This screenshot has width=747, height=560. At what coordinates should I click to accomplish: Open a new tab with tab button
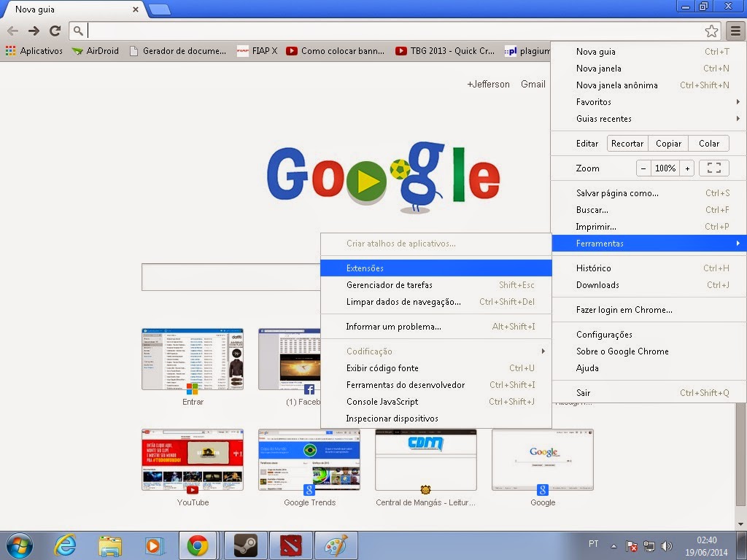[x=160, y=9]
